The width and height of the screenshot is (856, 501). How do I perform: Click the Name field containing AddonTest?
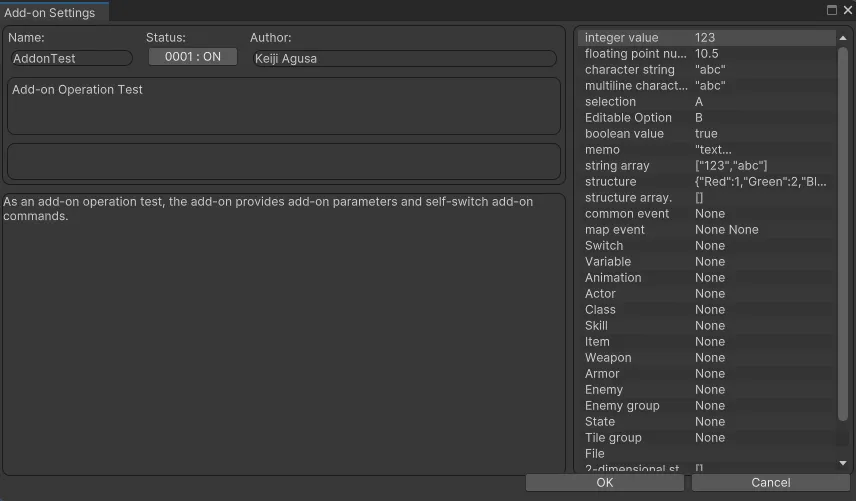(71, 59)
